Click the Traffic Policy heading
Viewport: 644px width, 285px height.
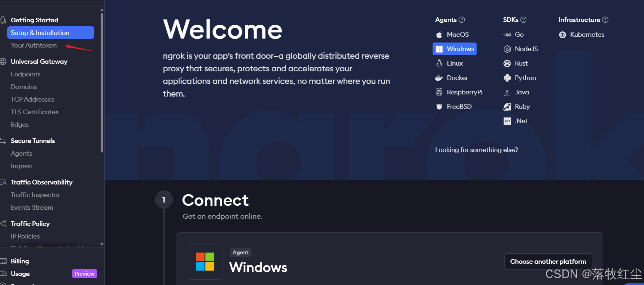[x=30, y=224]
